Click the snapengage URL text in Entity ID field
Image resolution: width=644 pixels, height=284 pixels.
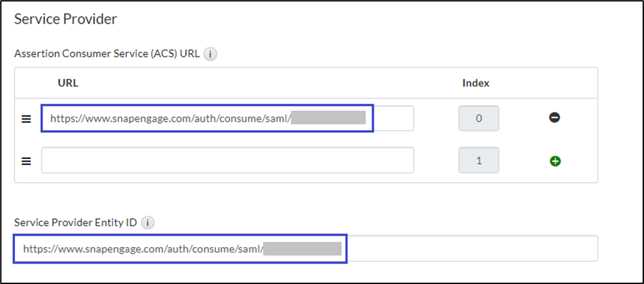tap(143, 249)
